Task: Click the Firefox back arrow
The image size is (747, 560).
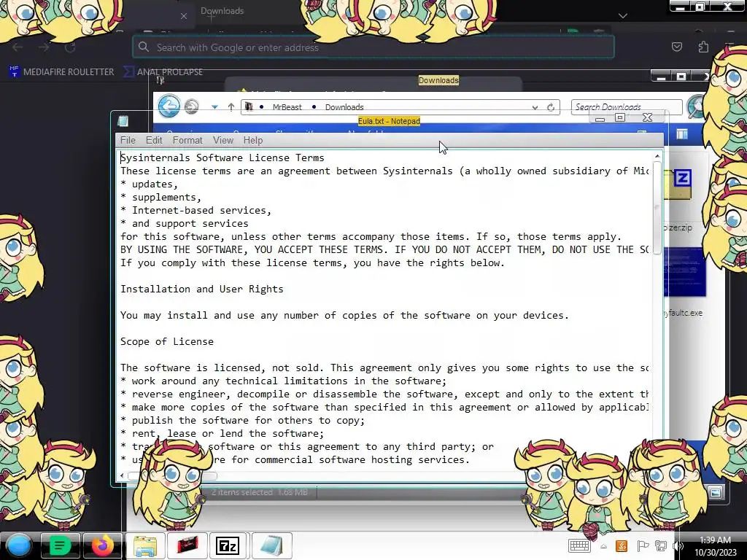Action: tap(18, 47)
